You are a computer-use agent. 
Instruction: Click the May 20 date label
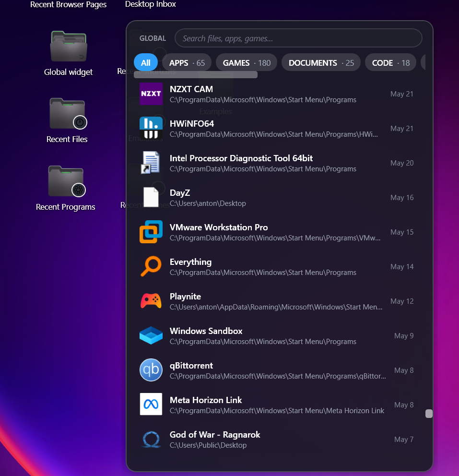(402, 163)
